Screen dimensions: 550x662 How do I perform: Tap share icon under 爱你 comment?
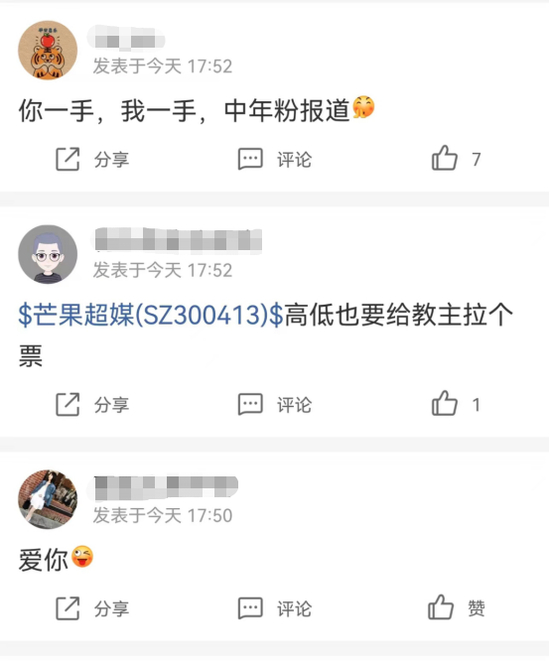(68, 608)
